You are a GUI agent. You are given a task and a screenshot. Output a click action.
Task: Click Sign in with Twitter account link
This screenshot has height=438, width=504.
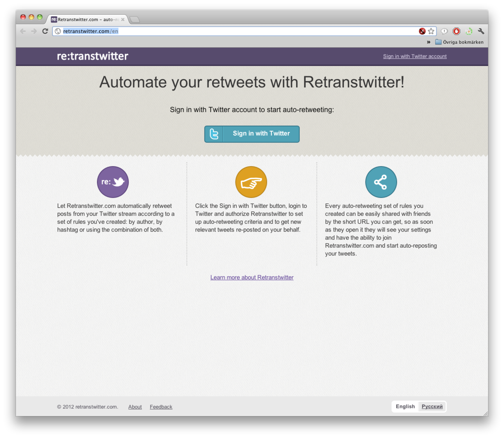click(x=415, y=56)
